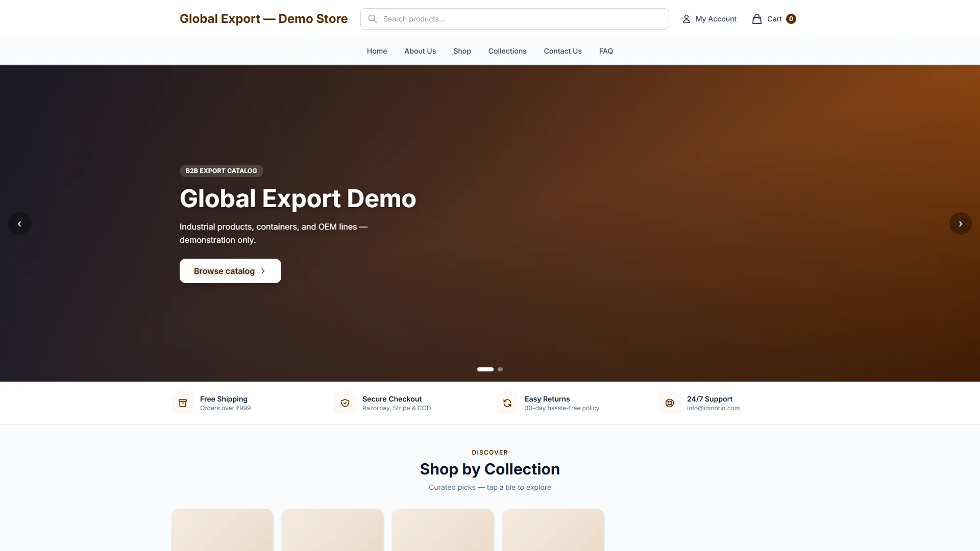Click the B2B EXPORT CATALOG badge
This screenshot has width=980, height=551.
click(221, 171)
